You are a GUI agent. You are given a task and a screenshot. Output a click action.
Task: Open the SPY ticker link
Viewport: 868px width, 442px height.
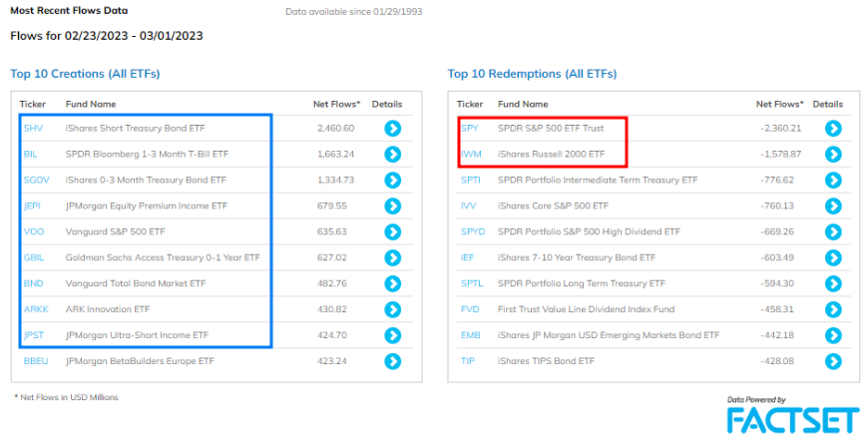[470, 128]
